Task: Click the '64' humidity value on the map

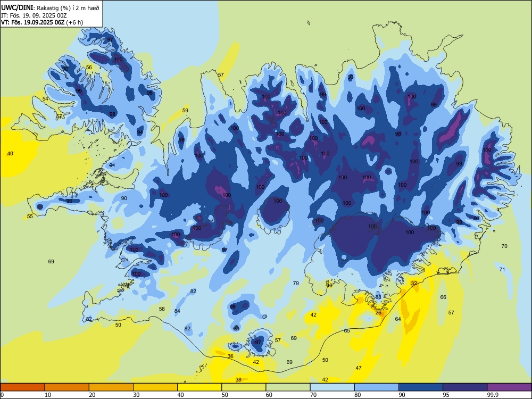Action: pos(398,319)
